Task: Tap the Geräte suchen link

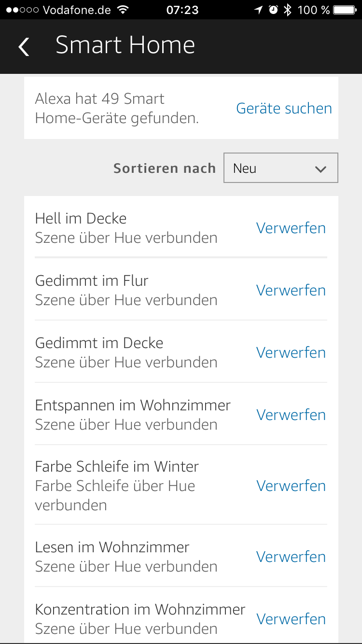Action: coord(284,108)
